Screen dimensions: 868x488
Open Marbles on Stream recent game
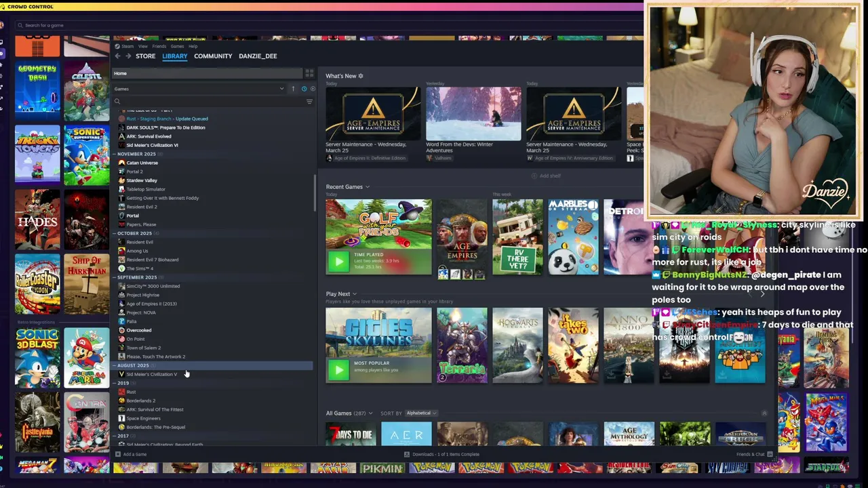click(x=573, y=237)
